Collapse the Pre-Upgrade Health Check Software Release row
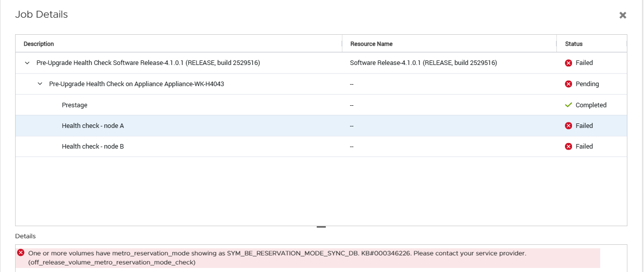The width and height of the screenshot is (644, 272). pos(27,63)
